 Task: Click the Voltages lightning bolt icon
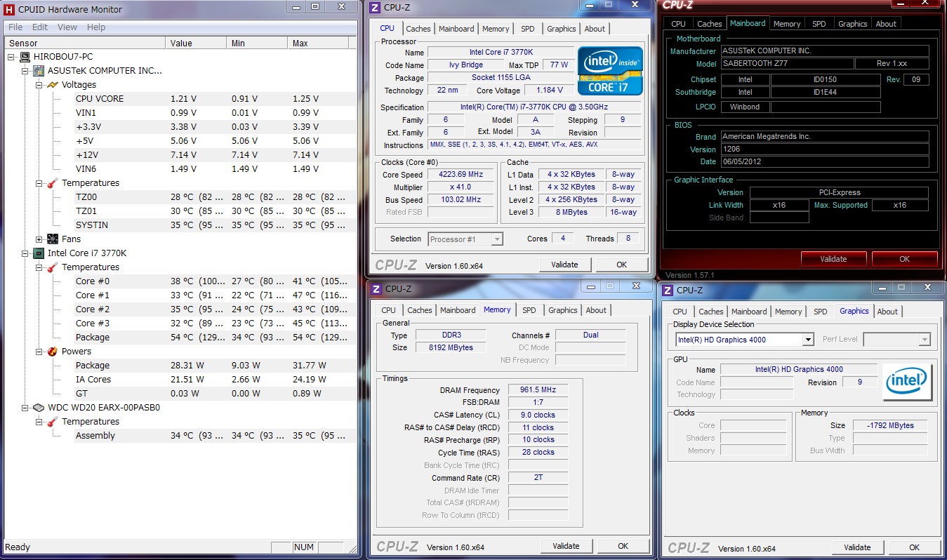(x=53, y=85)
